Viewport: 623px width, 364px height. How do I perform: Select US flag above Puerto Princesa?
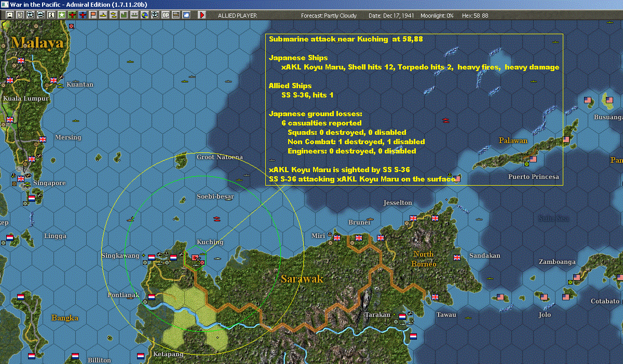coord(533,159)
